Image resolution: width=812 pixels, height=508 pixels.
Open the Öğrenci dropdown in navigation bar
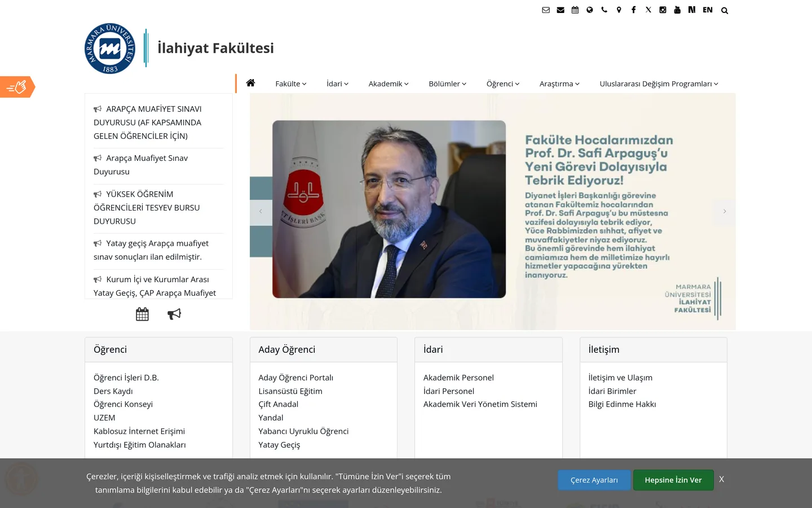(x=503, y=84)
